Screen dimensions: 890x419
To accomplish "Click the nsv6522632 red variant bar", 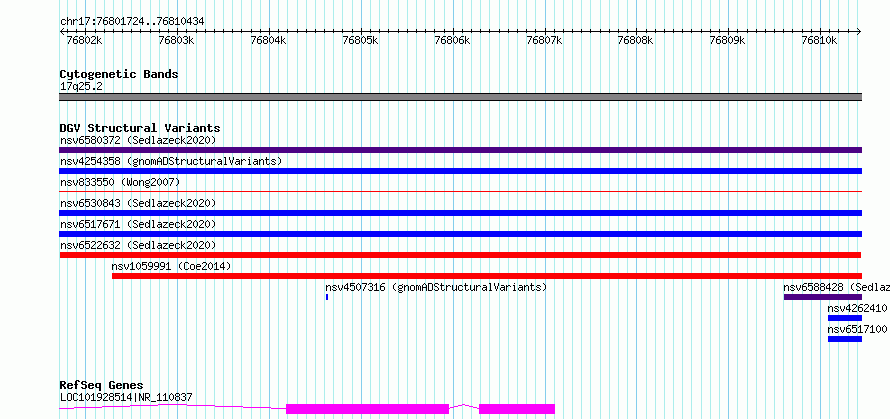I will pyautogui.click(x=460, y=255).
